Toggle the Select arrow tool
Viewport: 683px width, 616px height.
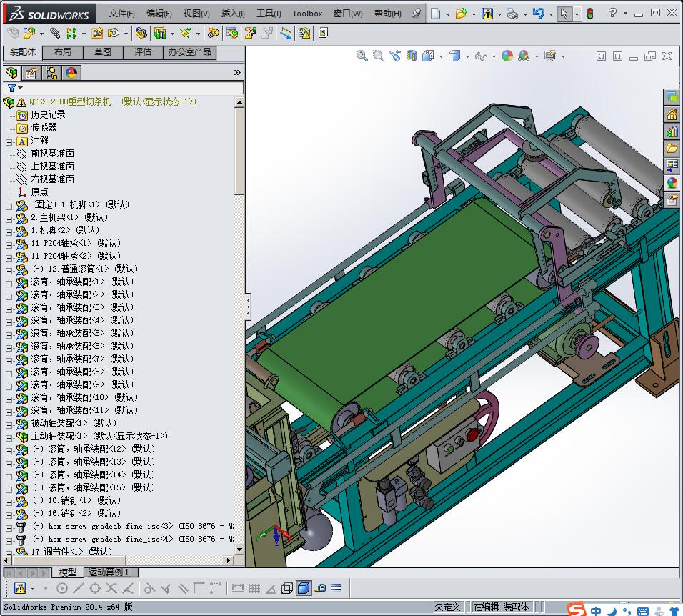point(564,14)
